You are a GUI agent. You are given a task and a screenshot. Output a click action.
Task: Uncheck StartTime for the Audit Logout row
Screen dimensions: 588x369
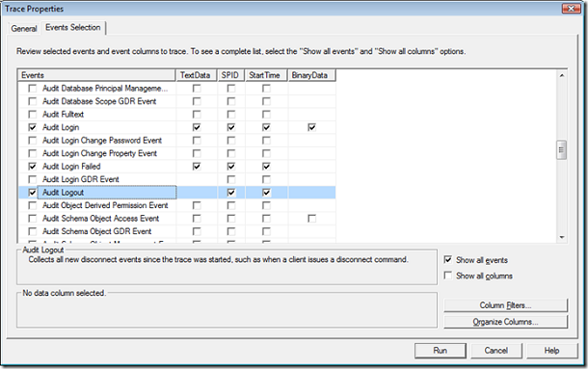(266, 193)
